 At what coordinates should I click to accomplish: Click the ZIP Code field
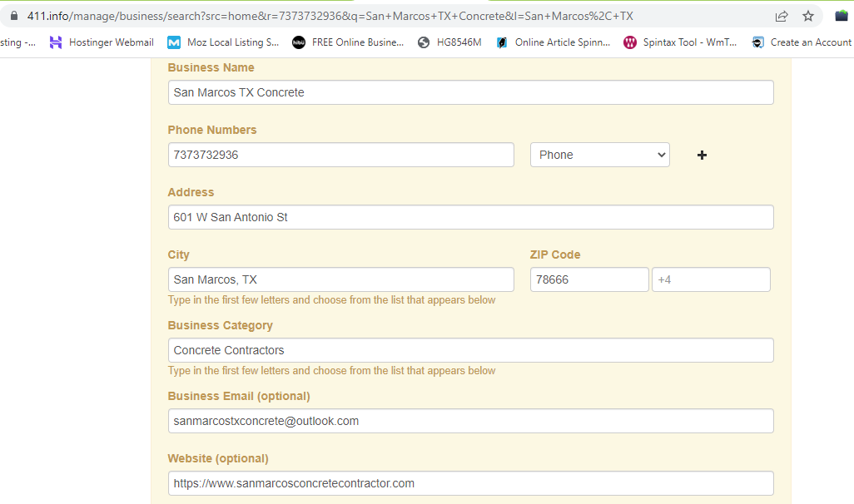click(588, 279)
